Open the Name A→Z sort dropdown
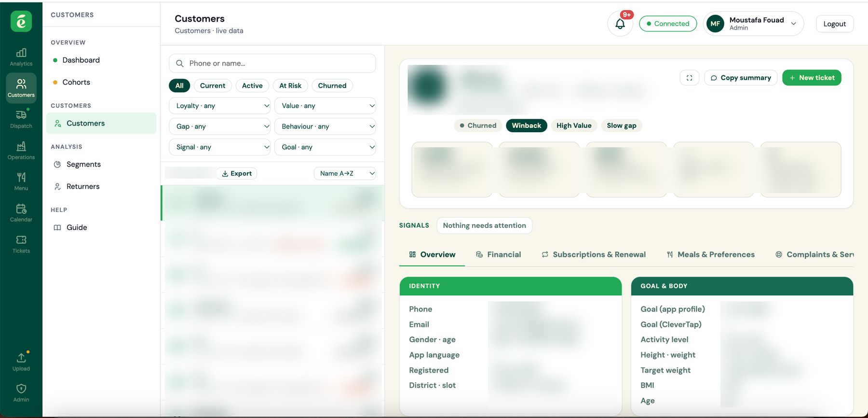The image size is (868, 418). click(345, 173)
